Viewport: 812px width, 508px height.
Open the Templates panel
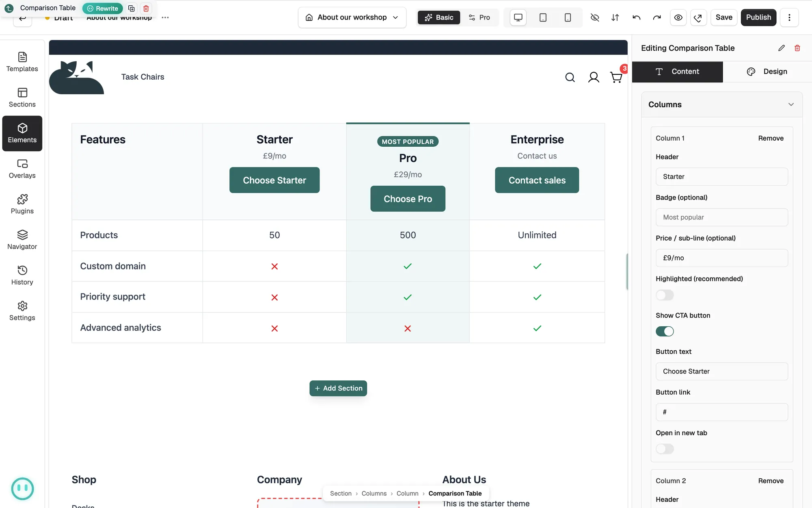(22, 62)
